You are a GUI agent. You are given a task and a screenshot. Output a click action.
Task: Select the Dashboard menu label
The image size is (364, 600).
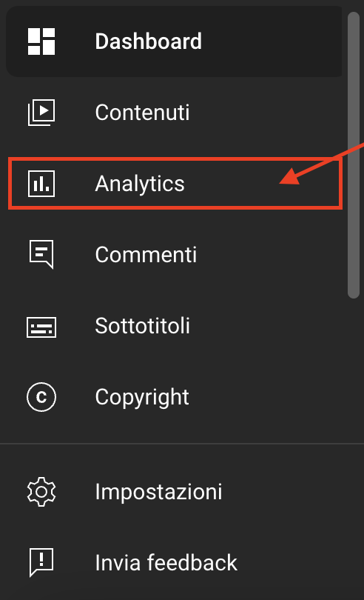(x=149, y=41)
